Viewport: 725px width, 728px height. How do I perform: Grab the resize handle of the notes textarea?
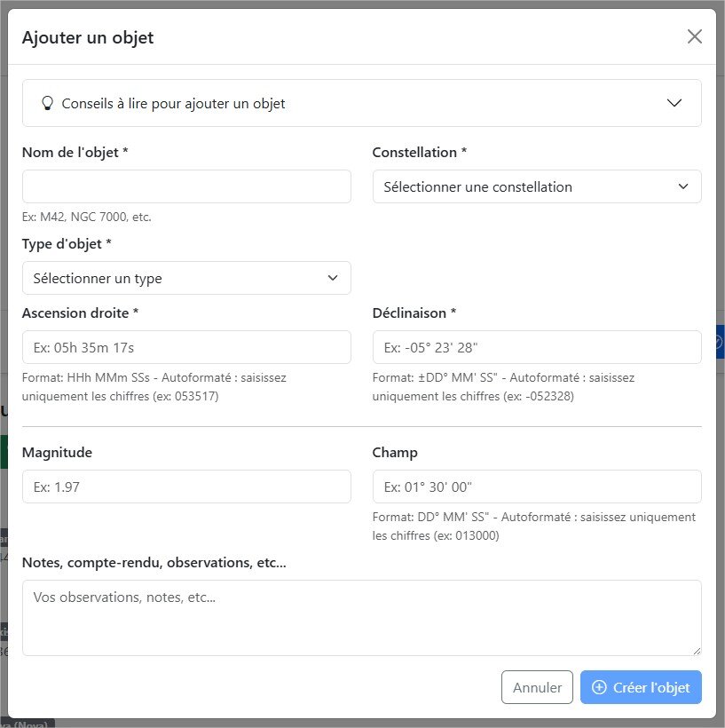point(696,650)
